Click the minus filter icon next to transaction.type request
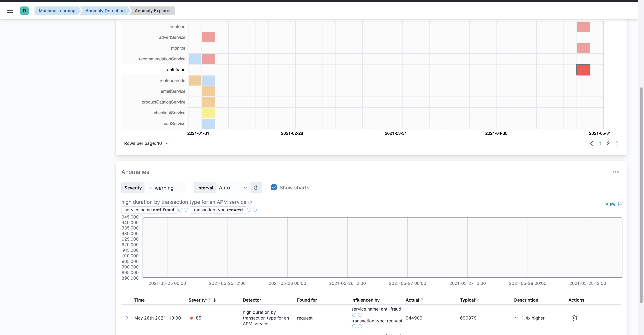644x335 pixels. [x=254, y=210]
